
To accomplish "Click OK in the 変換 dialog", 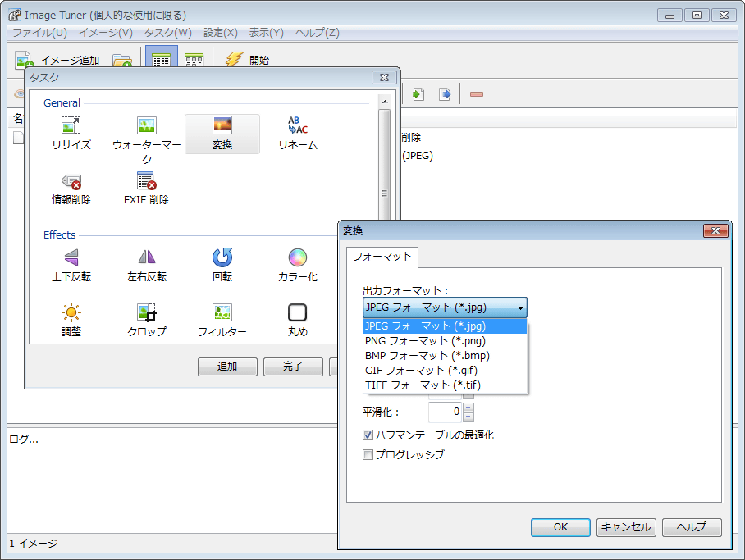I will 560,527.
